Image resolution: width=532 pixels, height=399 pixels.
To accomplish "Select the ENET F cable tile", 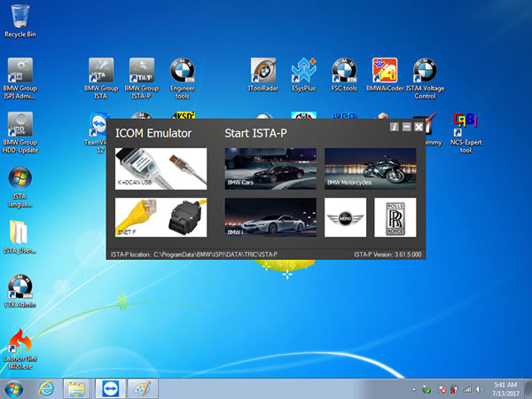I will click(160, 217).
